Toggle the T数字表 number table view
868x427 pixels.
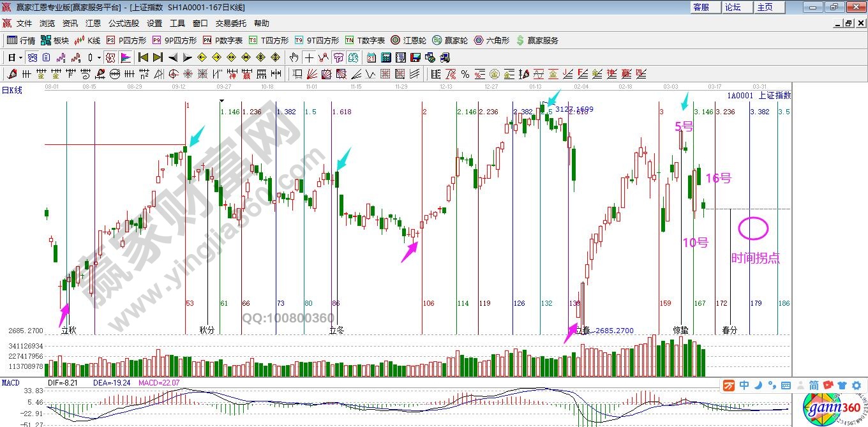[x=365, y=40]
